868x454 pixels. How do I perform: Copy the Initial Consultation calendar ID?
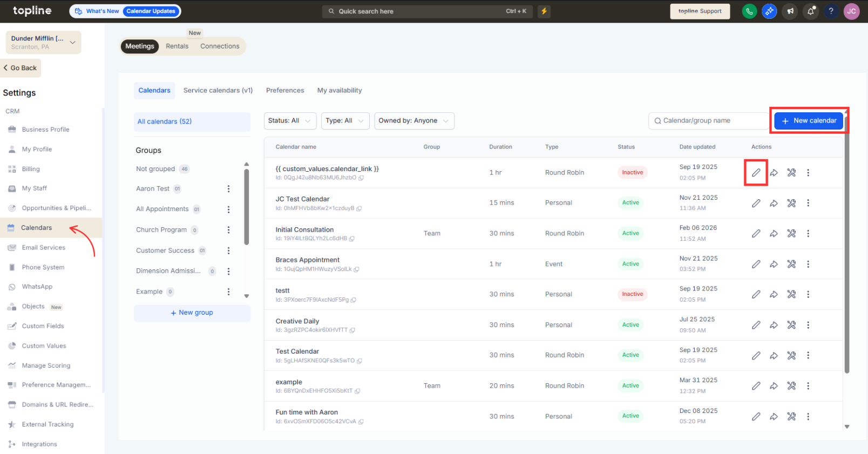(352, 239)
